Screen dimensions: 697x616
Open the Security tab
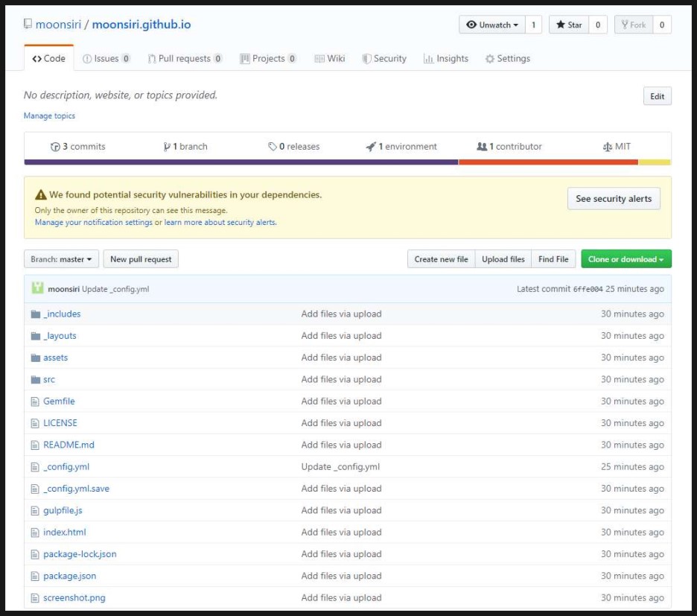(x=384, y=59)
